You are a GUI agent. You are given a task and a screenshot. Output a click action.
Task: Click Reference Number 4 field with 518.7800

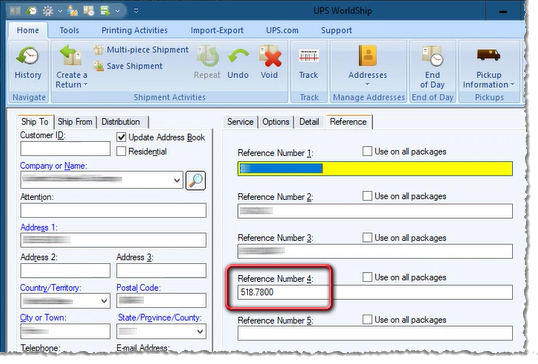point(375,292)
